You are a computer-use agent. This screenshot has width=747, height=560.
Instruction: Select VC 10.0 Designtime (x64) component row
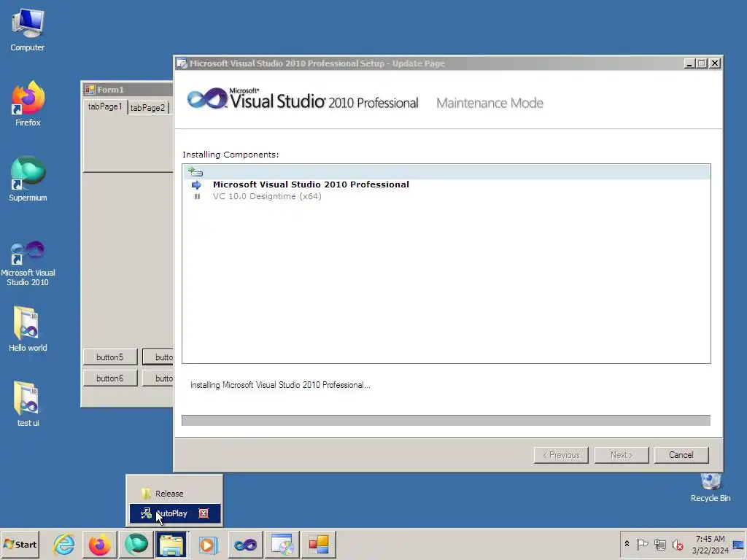click(x=446, y=196)
